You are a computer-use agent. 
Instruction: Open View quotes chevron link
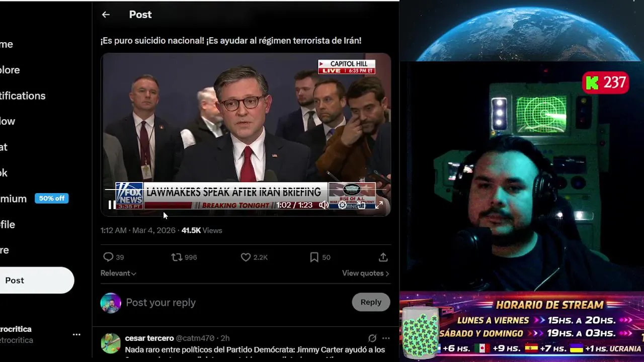pos(365,273)
